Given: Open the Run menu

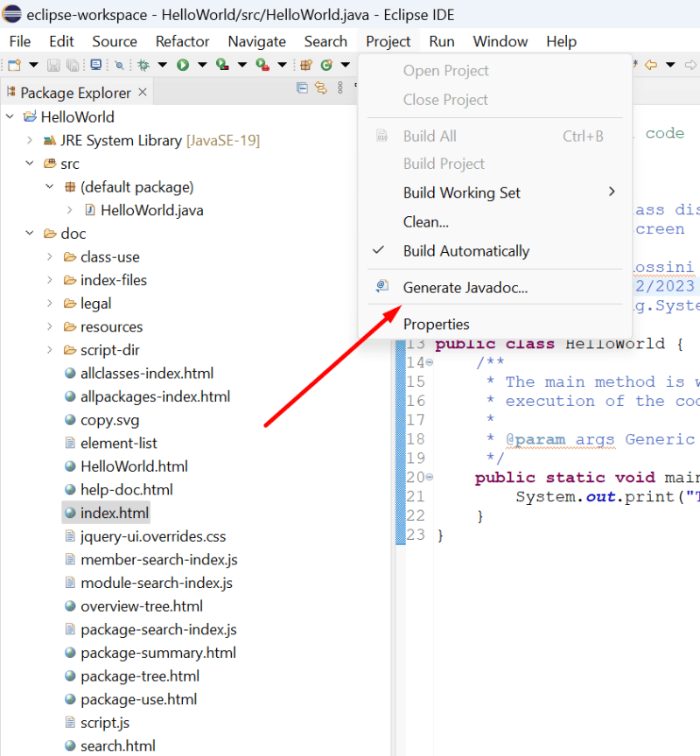Looking at the screenshot, I should tap(442, 41).
